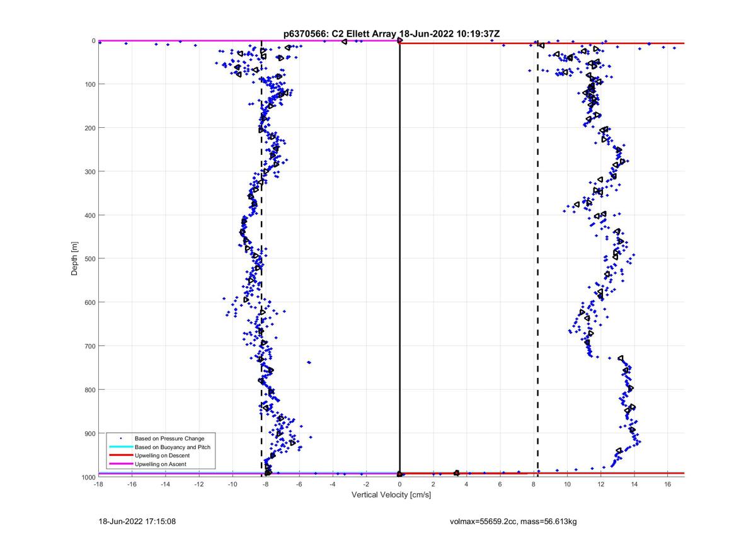Click the depth axis tick label '800'
Screen dimensions: 756x536
click(x=89, y=390)
